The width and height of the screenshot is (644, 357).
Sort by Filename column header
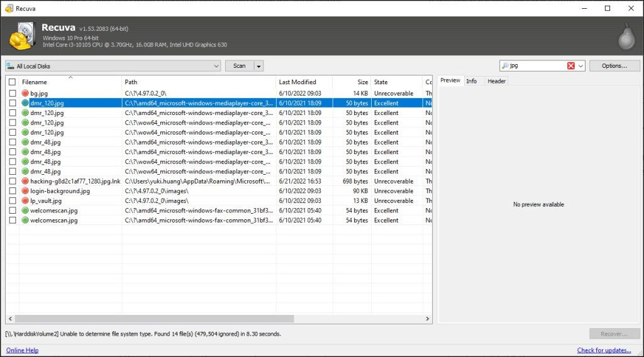tap(70, 82)
